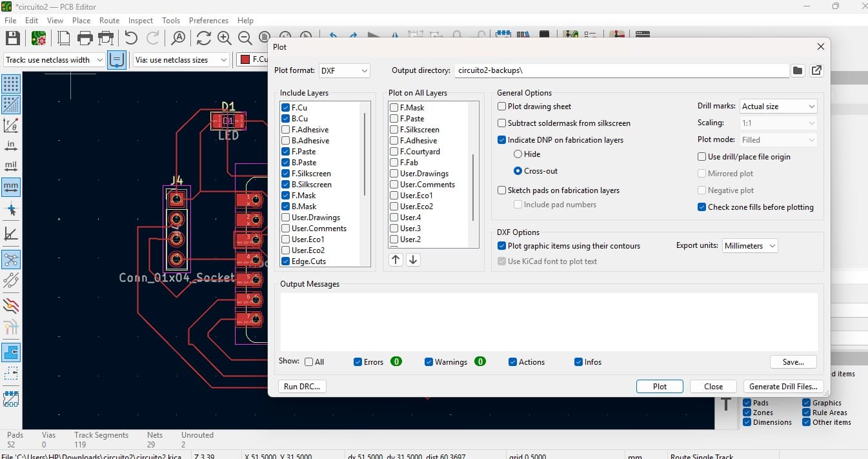Browse for output directory folder icon
The height and width of the screenshot is (459, 868).
798,71
